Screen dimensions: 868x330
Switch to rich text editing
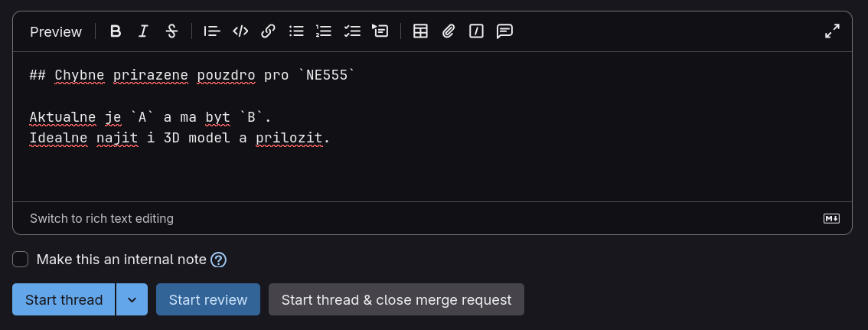click(102, 219)
